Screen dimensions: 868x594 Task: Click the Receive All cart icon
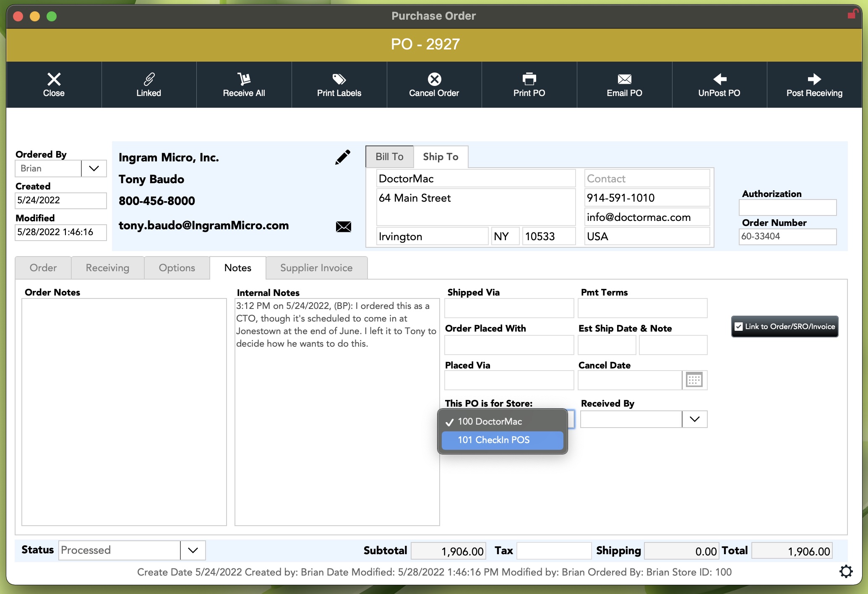click(244, 79)
